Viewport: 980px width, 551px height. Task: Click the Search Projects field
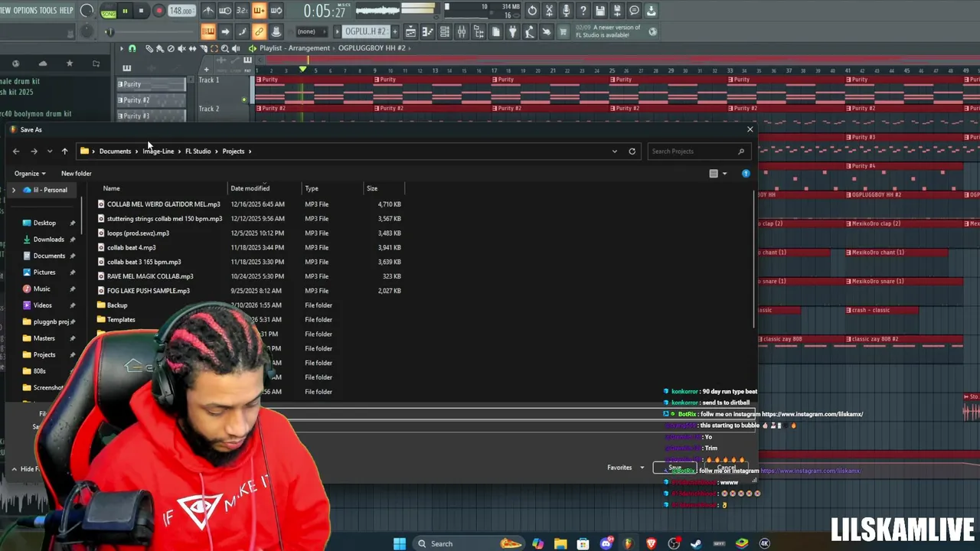point(697,152)
